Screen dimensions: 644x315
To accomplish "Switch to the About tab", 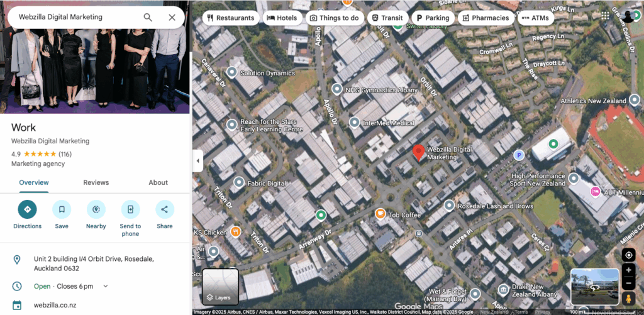I will (158, 182).
